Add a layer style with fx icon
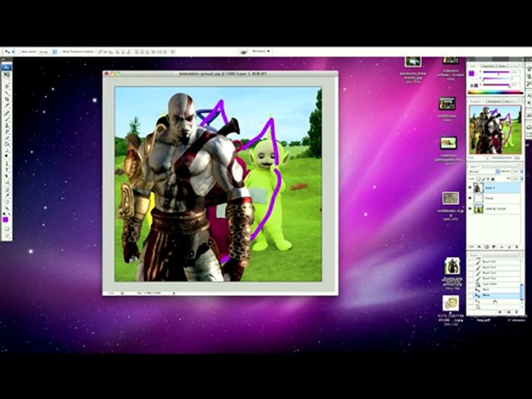This screenshot has width=532, height=399. 479,247
